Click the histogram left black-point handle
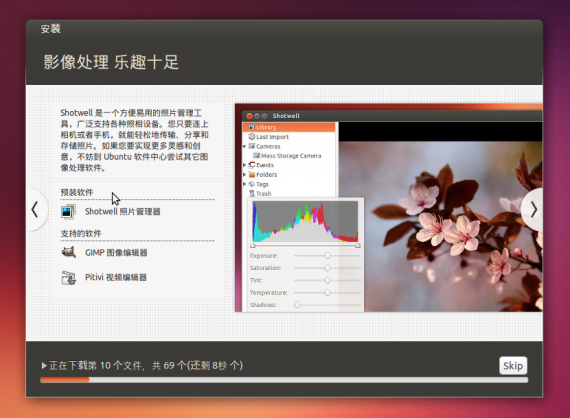The image size is (570, 418). pyautogui.click(x=253, y=246)
